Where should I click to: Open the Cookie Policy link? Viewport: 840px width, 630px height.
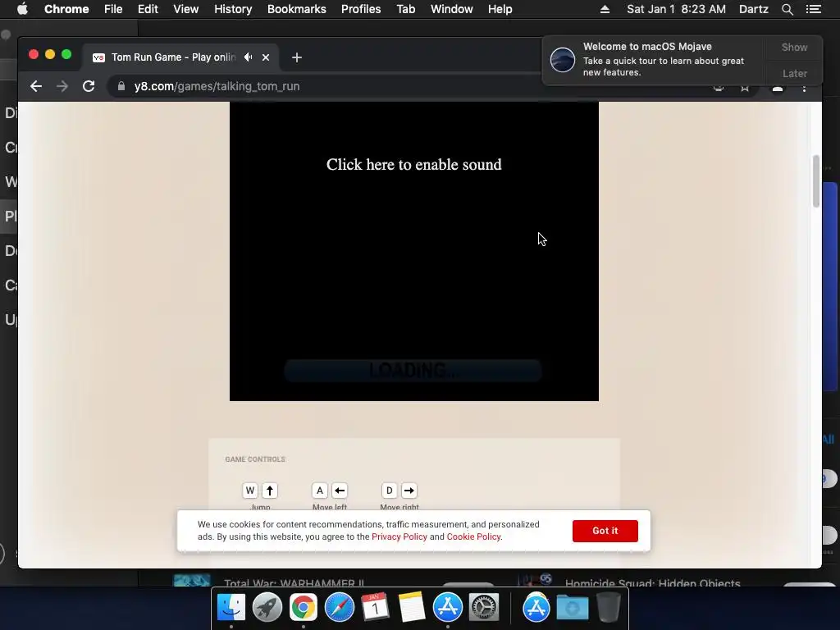(x=473, y=536)
